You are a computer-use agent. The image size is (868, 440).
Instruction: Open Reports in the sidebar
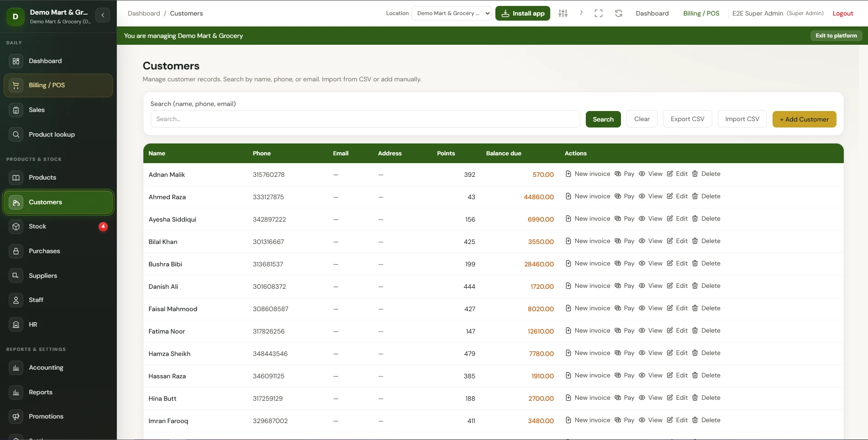coord(58,392)
